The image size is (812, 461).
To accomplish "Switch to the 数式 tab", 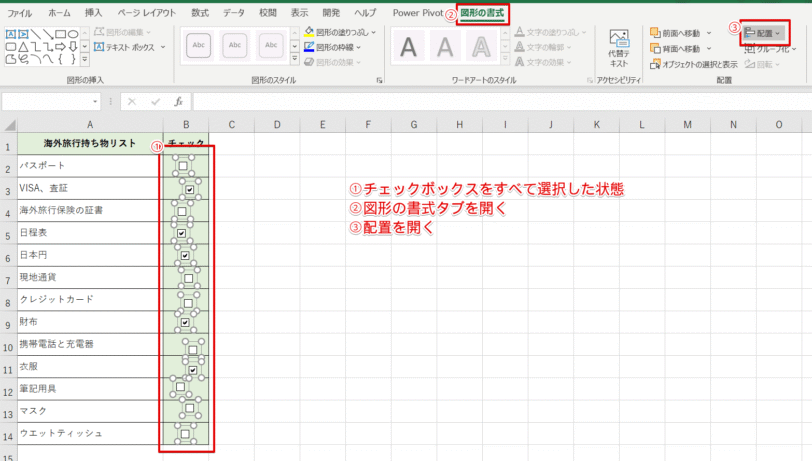I will 200,13.
